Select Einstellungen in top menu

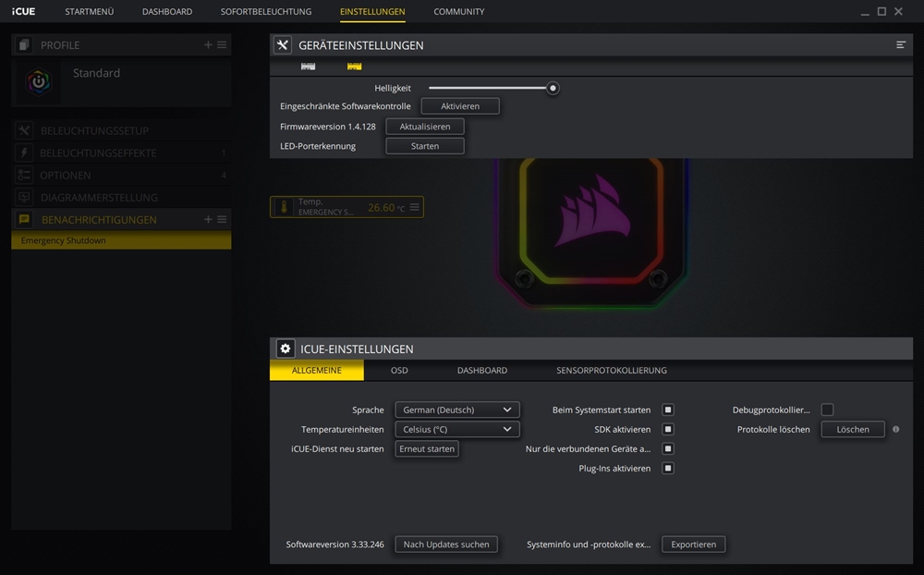click(372, 12)
